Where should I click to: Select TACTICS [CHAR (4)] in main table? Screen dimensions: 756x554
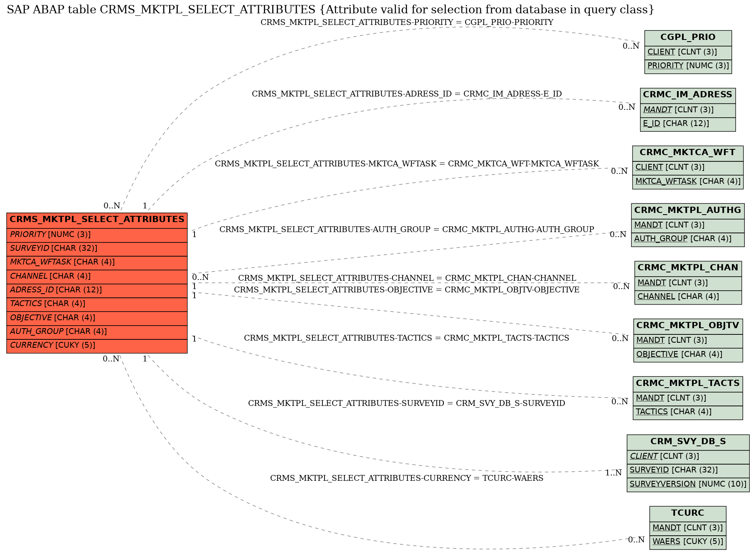pos(97,304)
